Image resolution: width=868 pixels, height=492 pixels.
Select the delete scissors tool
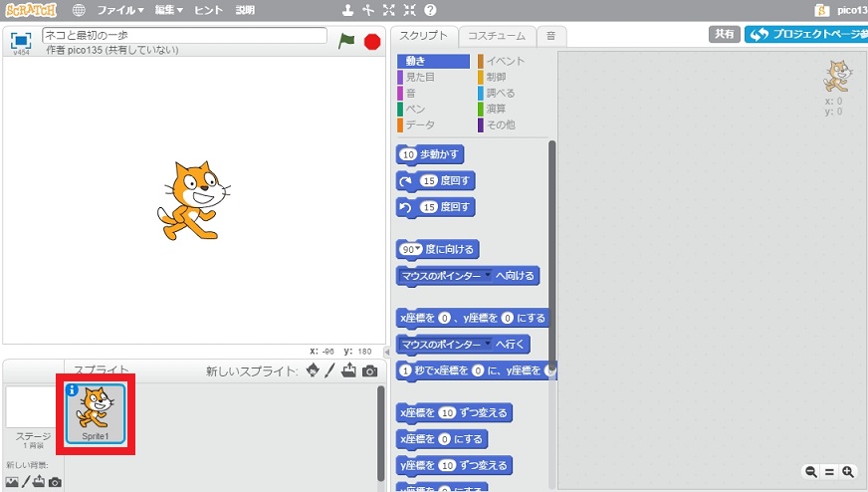(368, 10)
